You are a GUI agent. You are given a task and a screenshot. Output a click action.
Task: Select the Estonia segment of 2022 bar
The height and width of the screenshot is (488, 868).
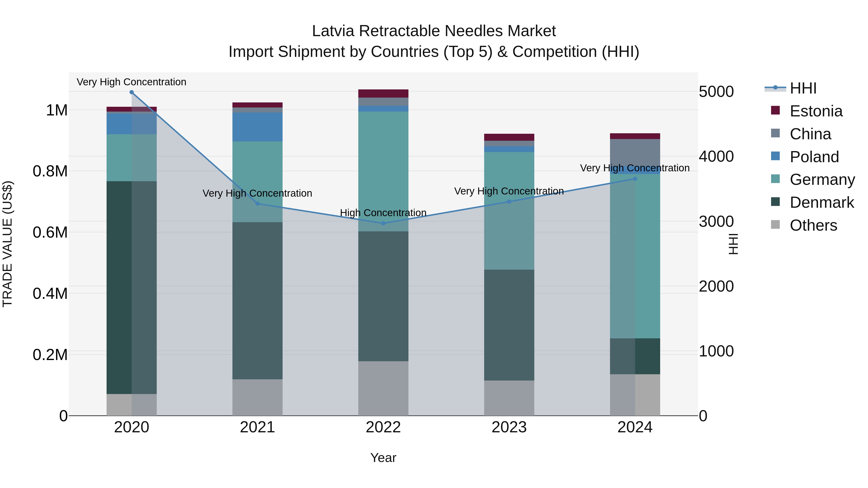pos(383,94)
